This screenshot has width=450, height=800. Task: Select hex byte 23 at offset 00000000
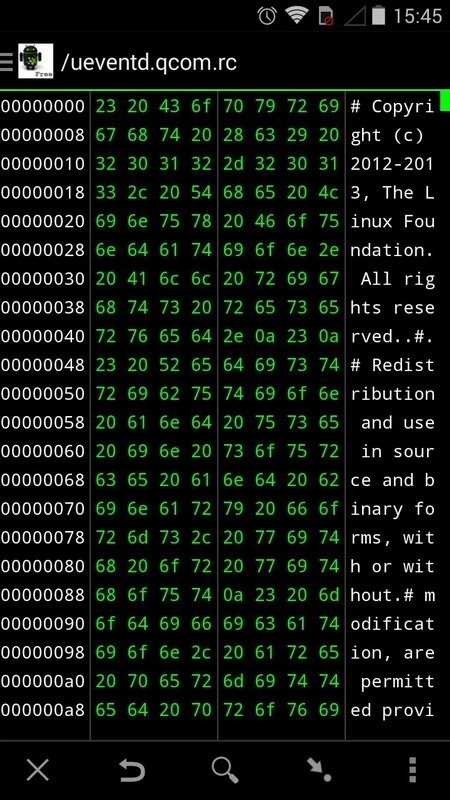click(x=106, y=106)
